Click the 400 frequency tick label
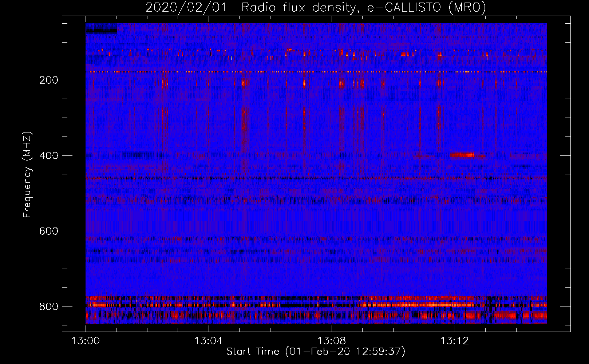 coord(48,156)
